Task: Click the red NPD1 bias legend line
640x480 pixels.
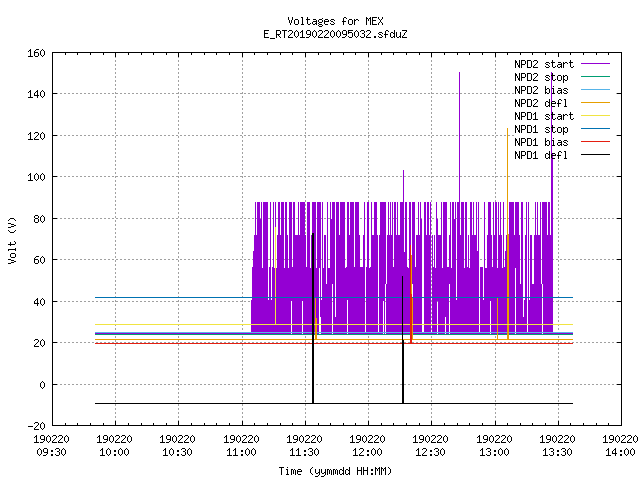Action: click(x=596, y=142)
